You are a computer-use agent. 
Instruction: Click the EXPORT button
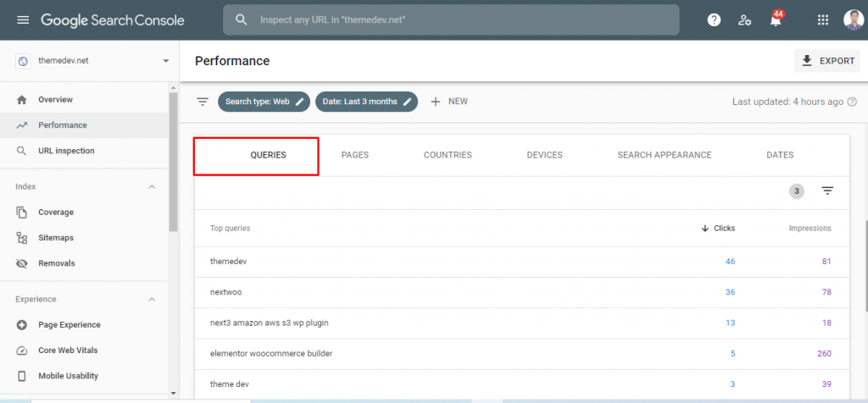tap(827, 61)
